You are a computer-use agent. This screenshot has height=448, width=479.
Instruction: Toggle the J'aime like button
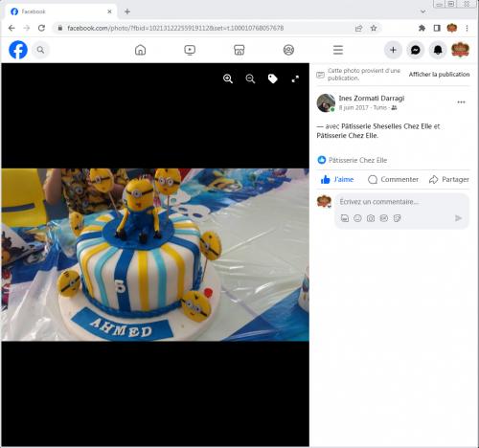point(337,179)
